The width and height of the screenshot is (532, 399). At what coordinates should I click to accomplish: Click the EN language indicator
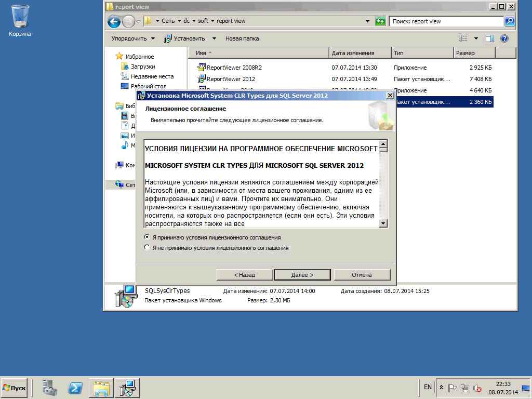(428, 387)
